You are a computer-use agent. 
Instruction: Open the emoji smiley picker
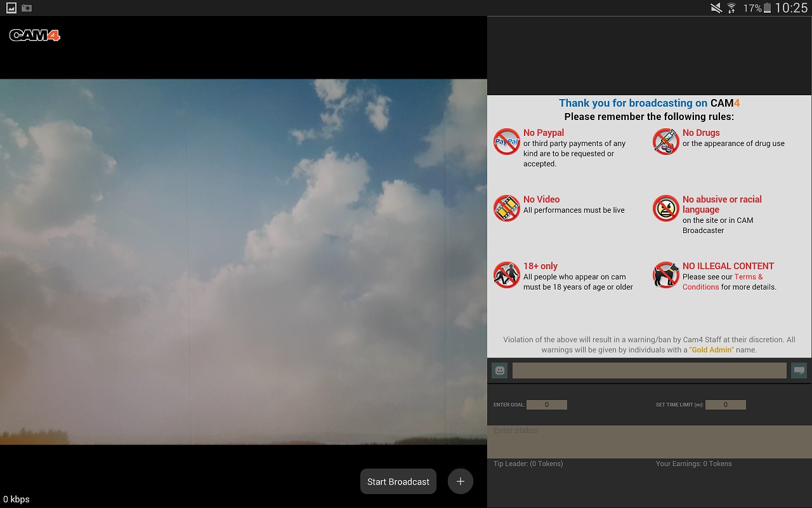coord(500,370)
